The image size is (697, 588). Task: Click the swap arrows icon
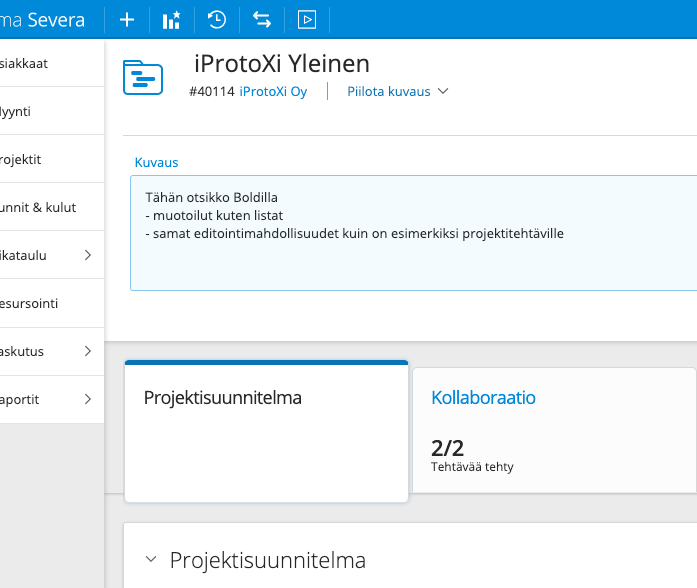262,20
